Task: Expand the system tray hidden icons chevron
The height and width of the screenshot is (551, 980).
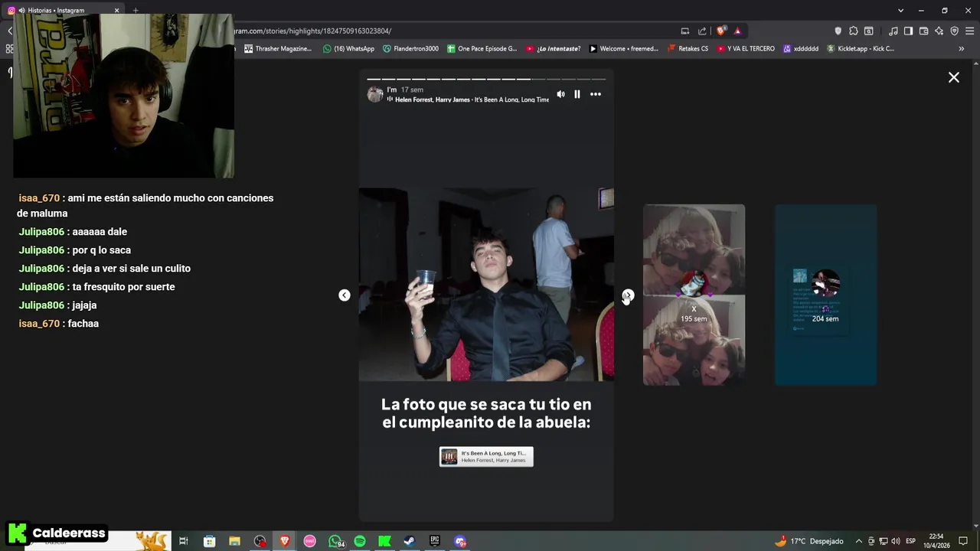Action: point(858,541)
